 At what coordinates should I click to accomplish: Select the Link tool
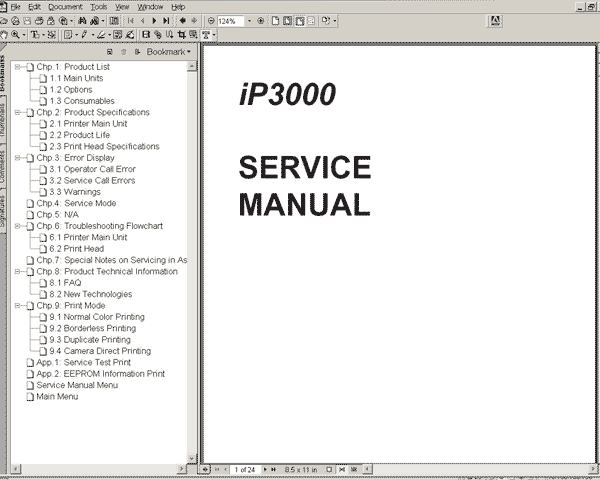[x=158, y=35]
